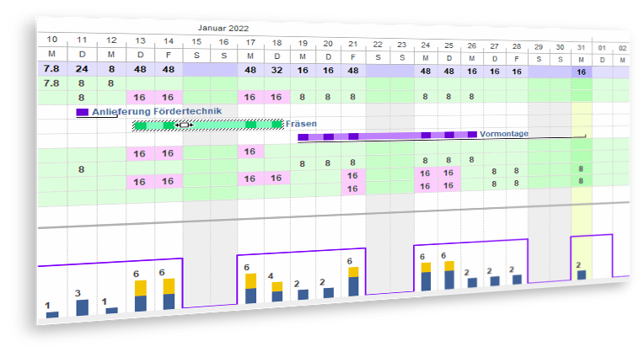Select the purple Vormontage task bar
The image size is (644, 357).
tap(387, 136)
